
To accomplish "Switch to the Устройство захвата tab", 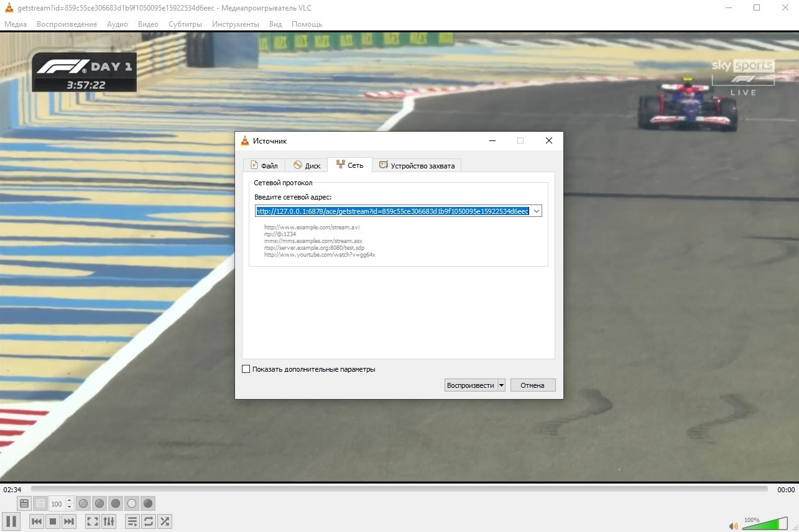I will (417, 165).
